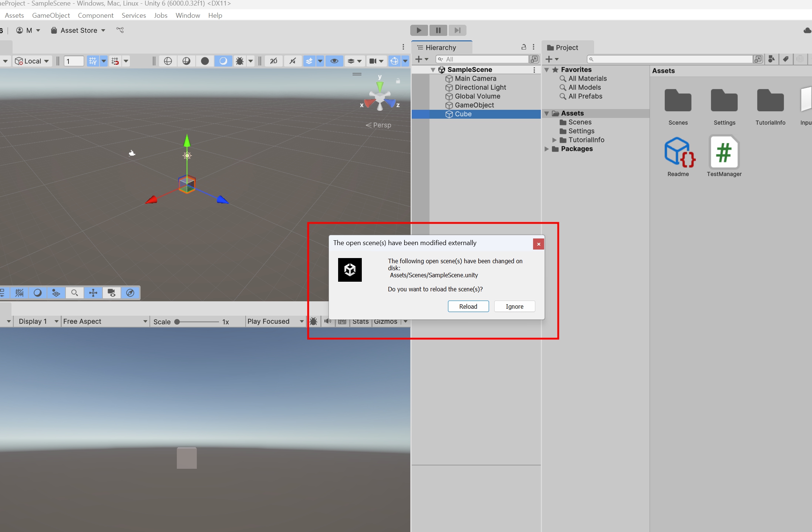Toggle the view options overlay layers icon
The width and height of the screenshot is (812, 532).
pyautogui.click(x=56, y=293)
